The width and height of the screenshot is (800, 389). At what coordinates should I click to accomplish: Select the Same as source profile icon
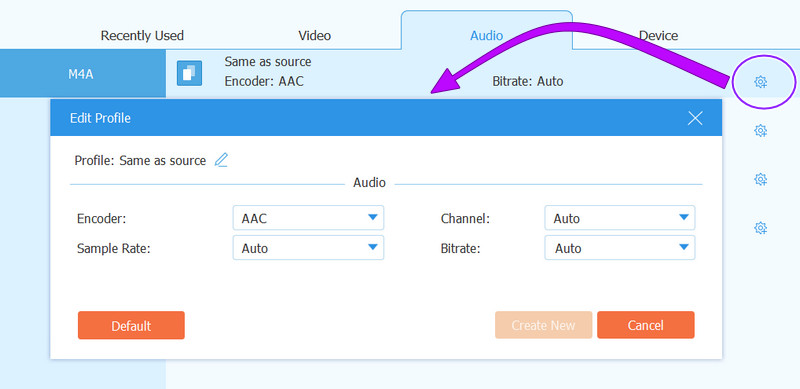(189, 73)
